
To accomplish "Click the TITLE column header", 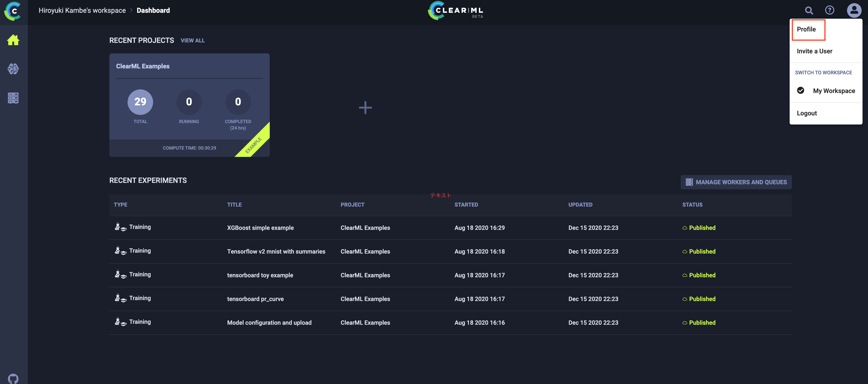I will 234,205.
